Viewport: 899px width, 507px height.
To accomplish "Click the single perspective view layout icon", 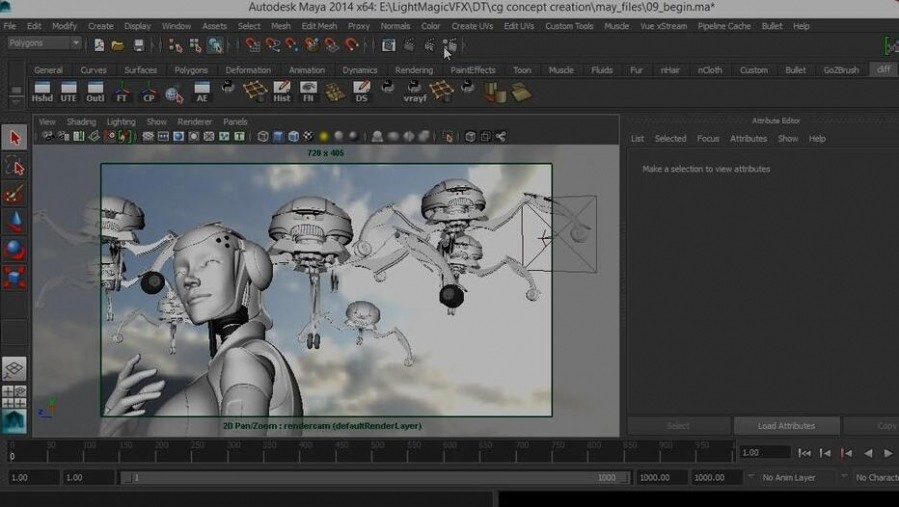I will [x=14, y=369].
